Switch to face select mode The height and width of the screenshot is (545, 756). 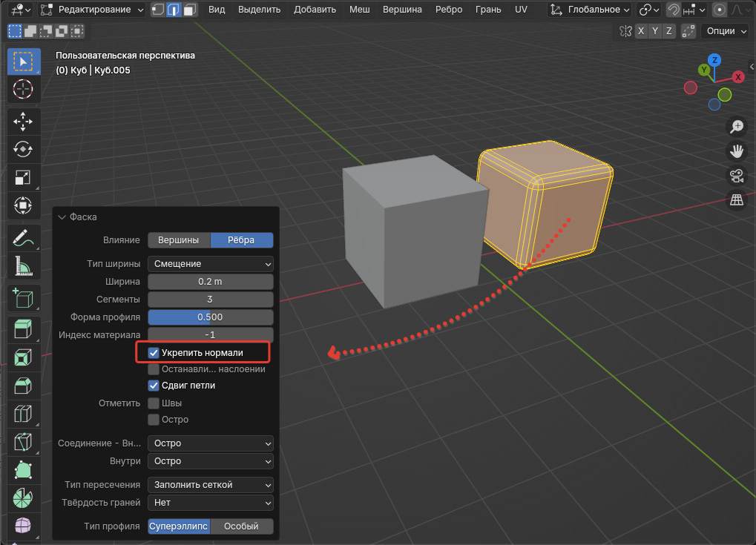(189, 10)
